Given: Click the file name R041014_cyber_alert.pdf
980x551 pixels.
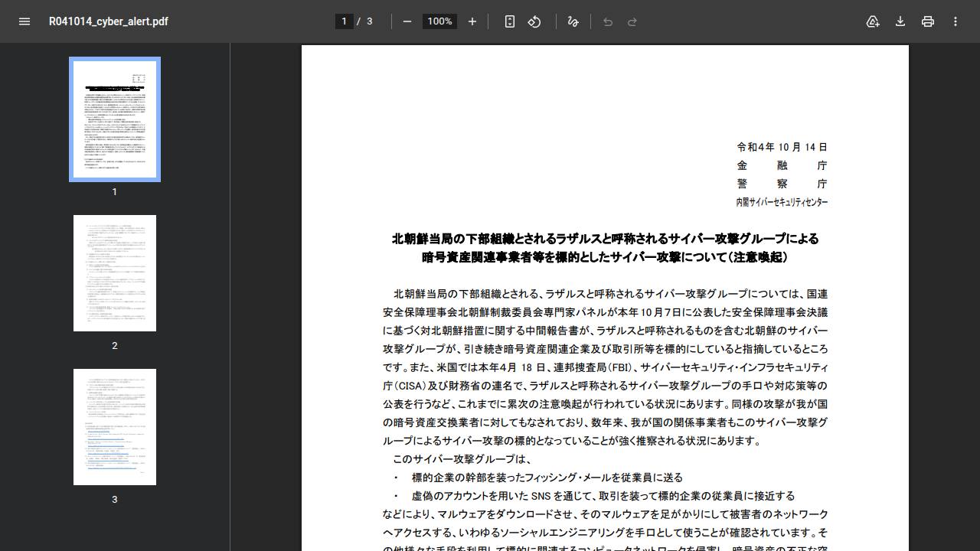Looking at the screenshot, I should point(109,21).
